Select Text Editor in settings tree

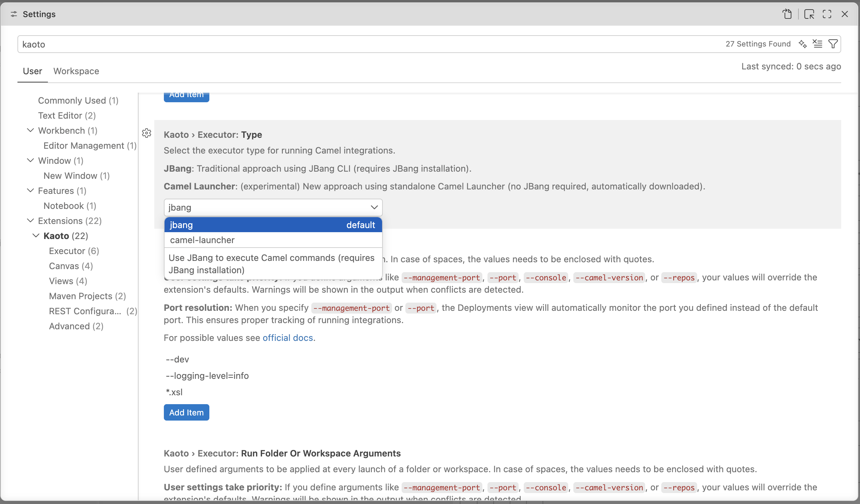click(x=67, y=116)
